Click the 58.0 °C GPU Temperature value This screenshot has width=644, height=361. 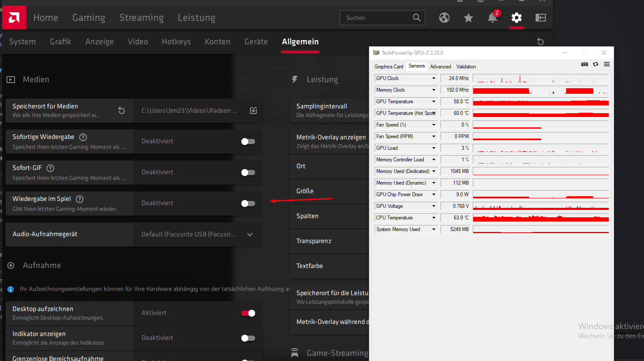pos(455,102)
